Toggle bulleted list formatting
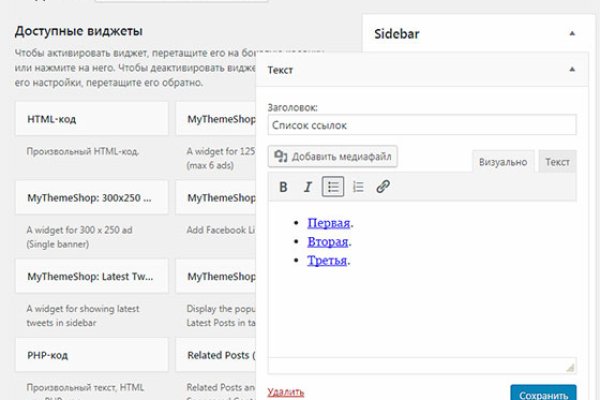Viewport: 600px width, 400px height. point(333,187)
